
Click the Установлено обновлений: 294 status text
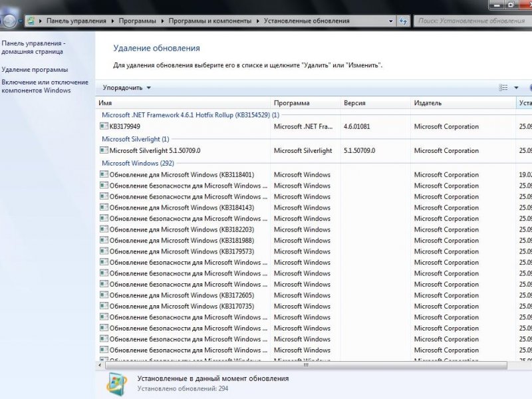tap(182, 388)
